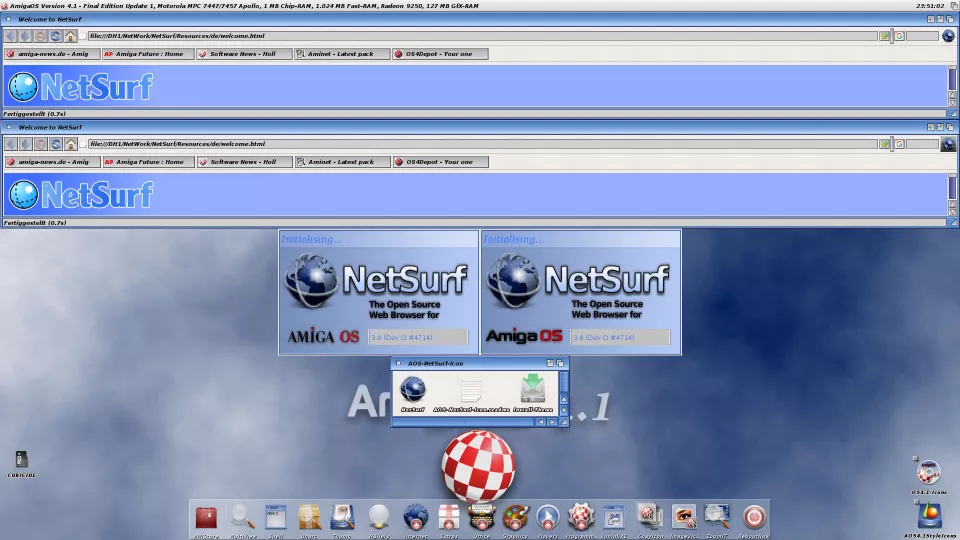The image size is (960, 540).
Task: Open the AOS-NetSurf-Icon.readme file
Action: click(x=471, y=391)
